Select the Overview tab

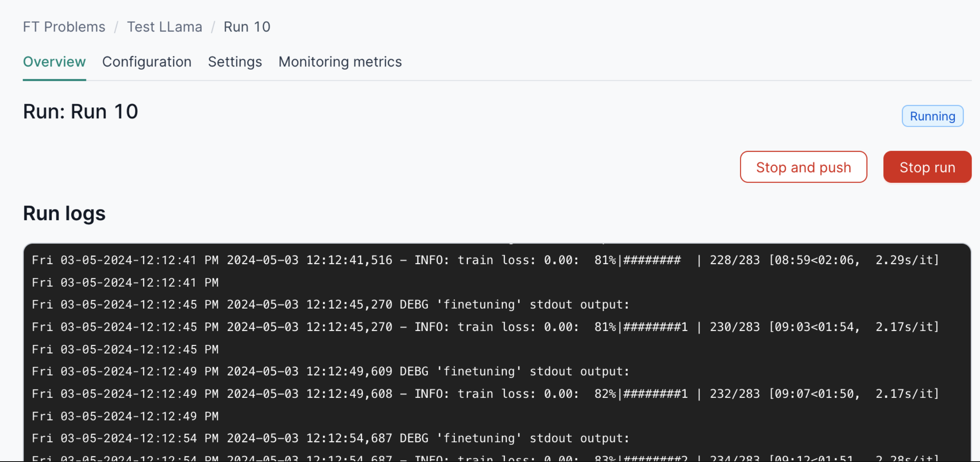(54, 62)
